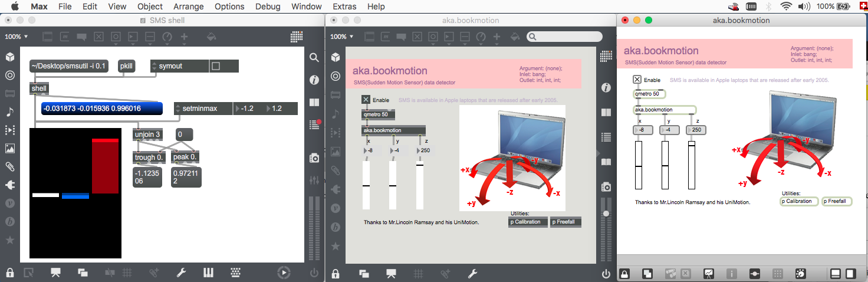This screenshot has height=282, width=868.
Task: Toggle the checkbox next to symout
Action: tap(216, 66)
